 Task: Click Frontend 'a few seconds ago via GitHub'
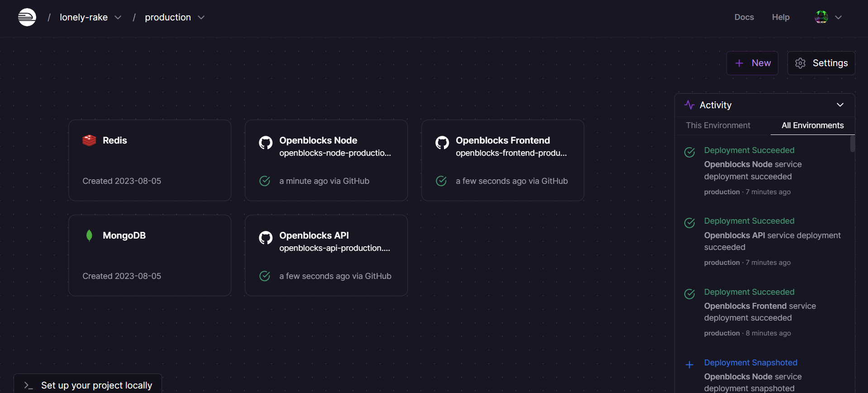click(x=511, y=181)
